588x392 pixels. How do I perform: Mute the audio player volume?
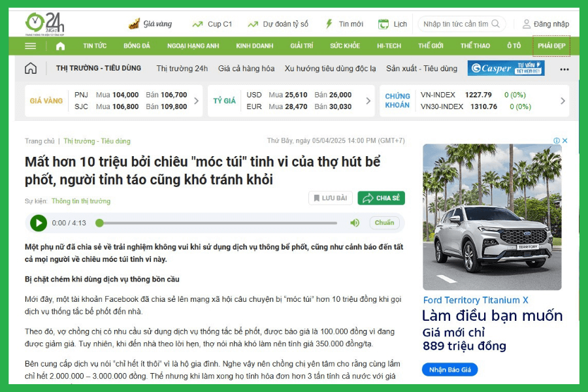point(355,223)
